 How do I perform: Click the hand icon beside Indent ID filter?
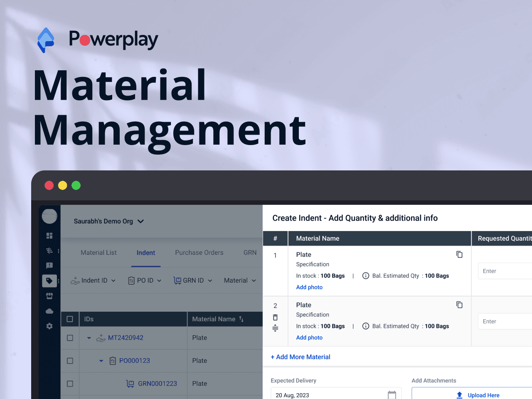click(x=75, y=281)
